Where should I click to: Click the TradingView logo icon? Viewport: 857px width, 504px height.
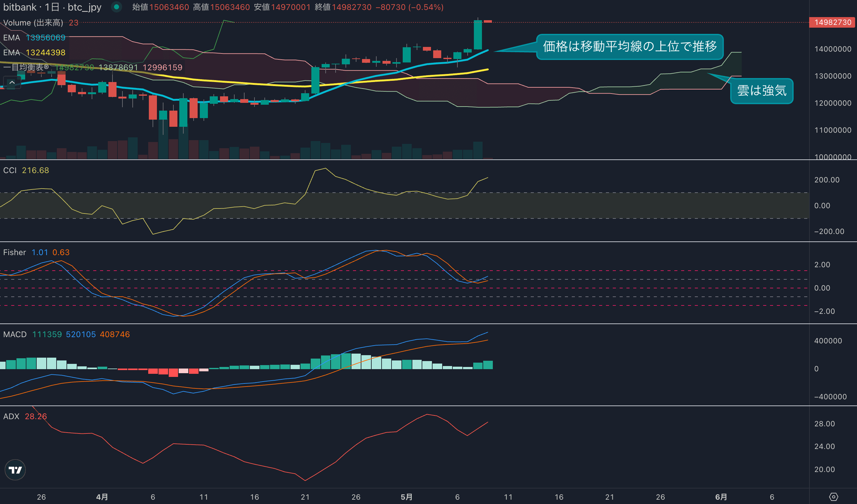click(15, 470)
